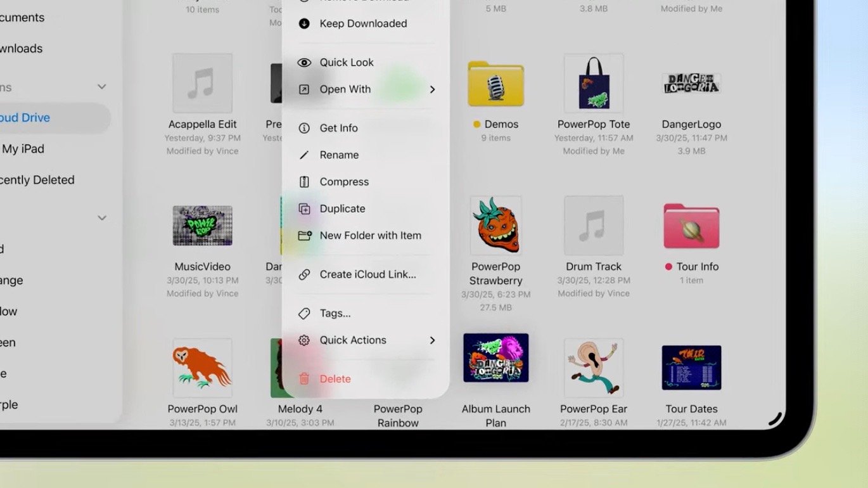Screen dimensions: 868x488
Task: Open the yellow Demos folder icon
Action: pos(495,84)
